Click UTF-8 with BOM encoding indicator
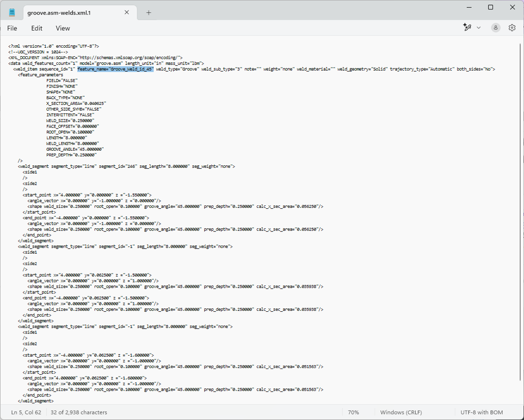The width and height of the screenshot is (524, 420). [x=481, y=412]
